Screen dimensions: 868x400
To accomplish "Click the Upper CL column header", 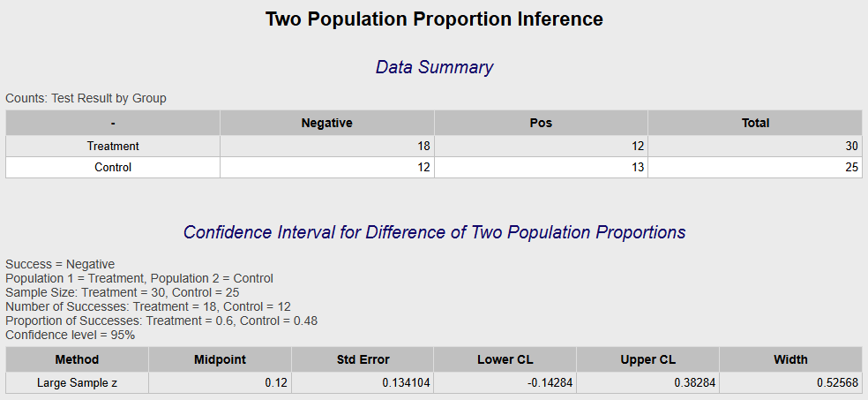I will [647, 359].
